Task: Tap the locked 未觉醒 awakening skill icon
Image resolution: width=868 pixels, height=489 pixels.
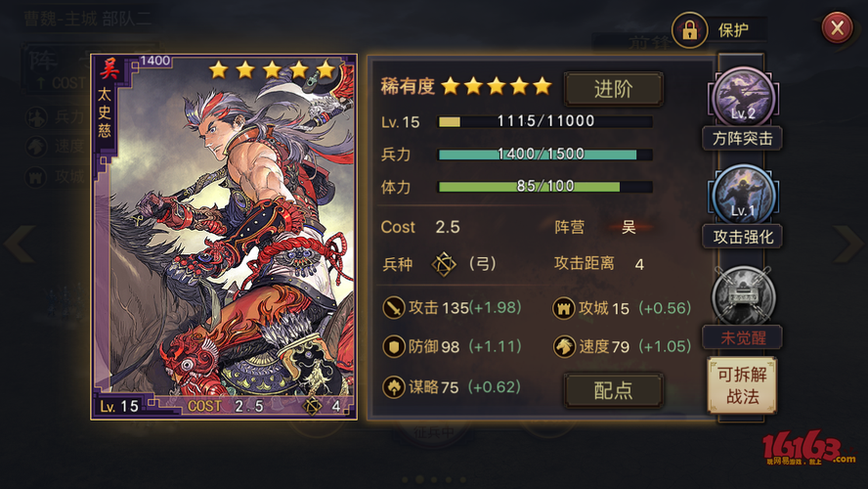Action: click(x=743, y=295)
